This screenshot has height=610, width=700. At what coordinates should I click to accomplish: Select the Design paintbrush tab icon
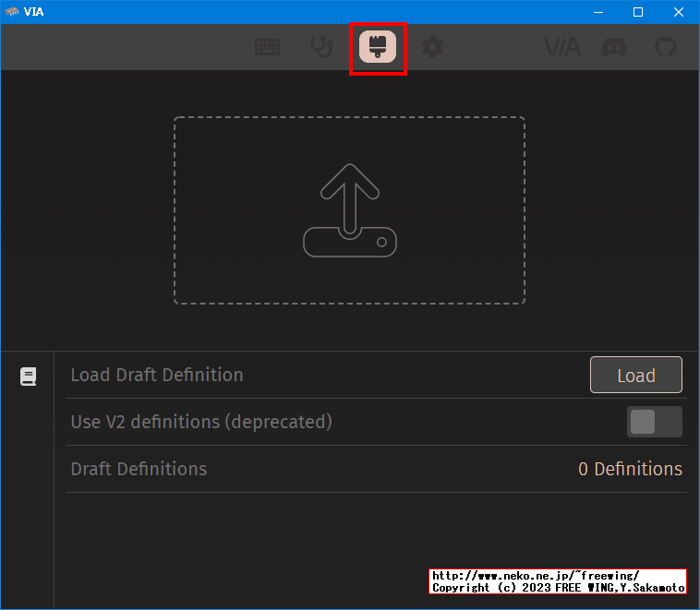(378, 47)
